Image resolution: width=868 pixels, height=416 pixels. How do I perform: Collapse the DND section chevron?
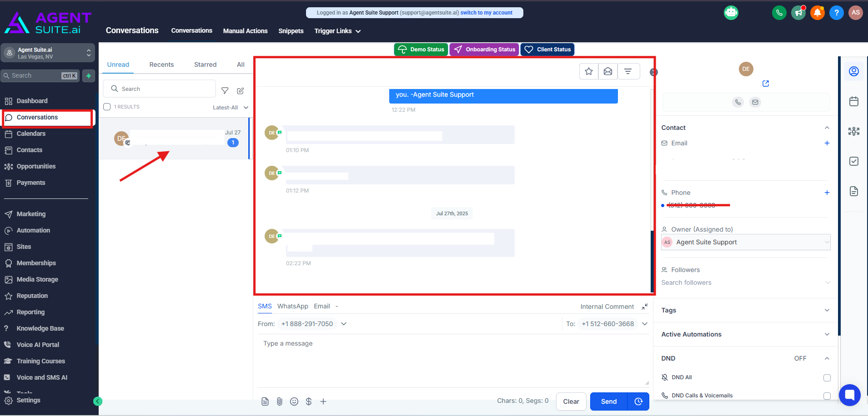tap(827, 358)
